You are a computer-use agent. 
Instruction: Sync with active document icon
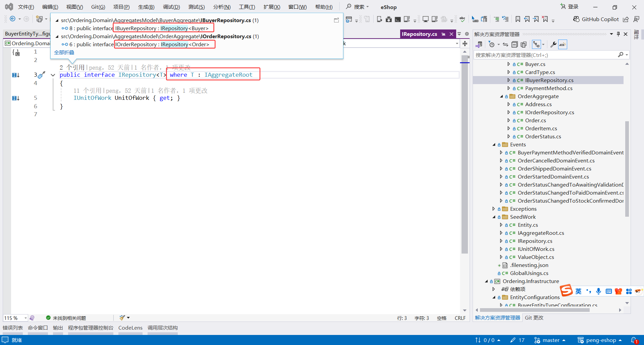coord(505,45)
